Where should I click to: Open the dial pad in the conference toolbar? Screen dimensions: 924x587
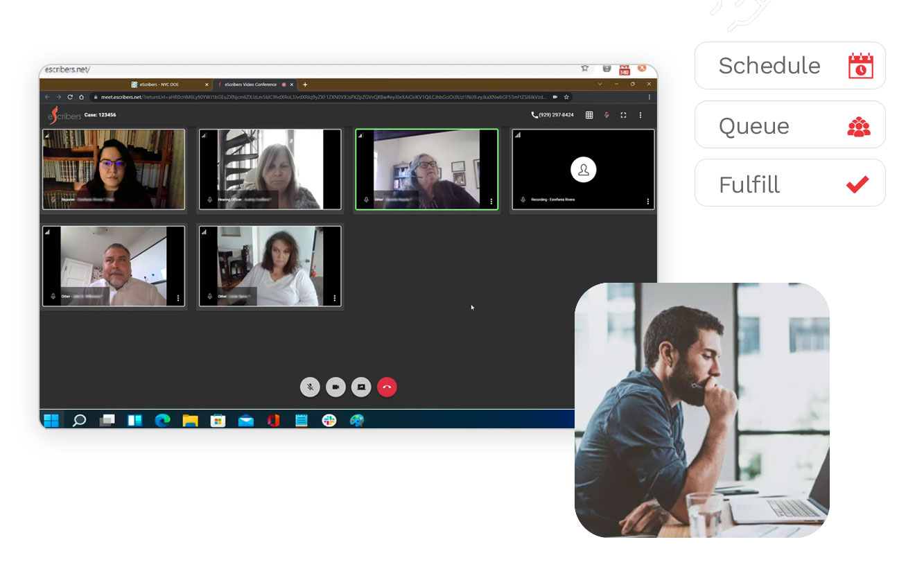coord(589,115)
